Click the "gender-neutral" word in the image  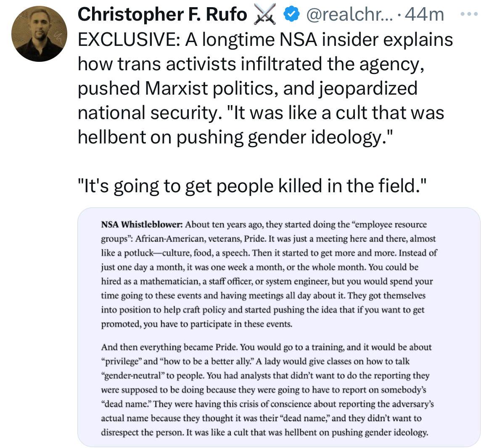(131, 376)
